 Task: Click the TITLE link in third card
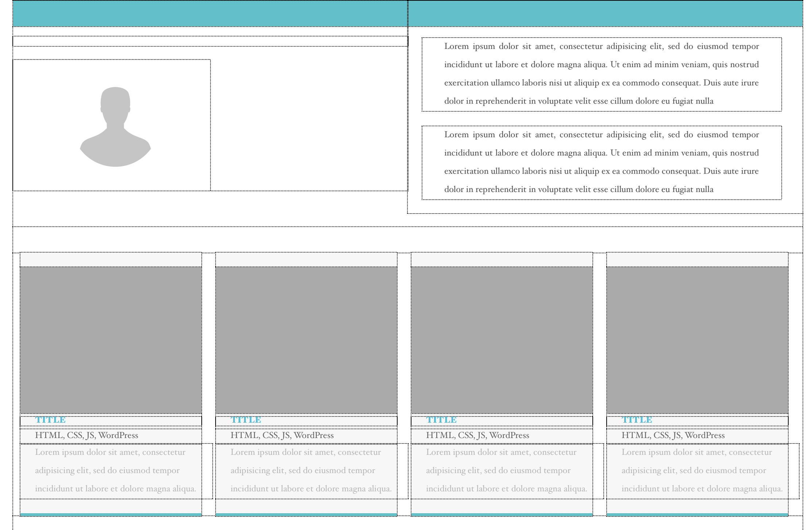pyautogui.click(x=441, y=420)
